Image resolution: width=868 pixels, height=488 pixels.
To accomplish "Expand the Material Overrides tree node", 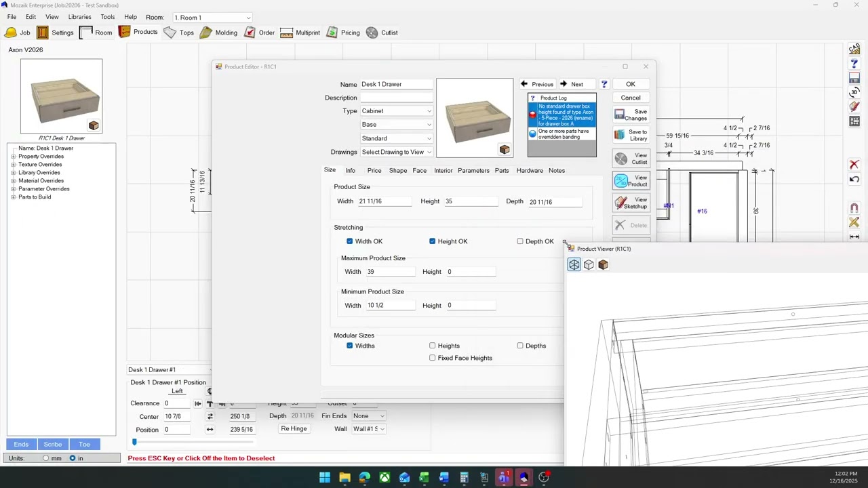I will pos(13,181).
